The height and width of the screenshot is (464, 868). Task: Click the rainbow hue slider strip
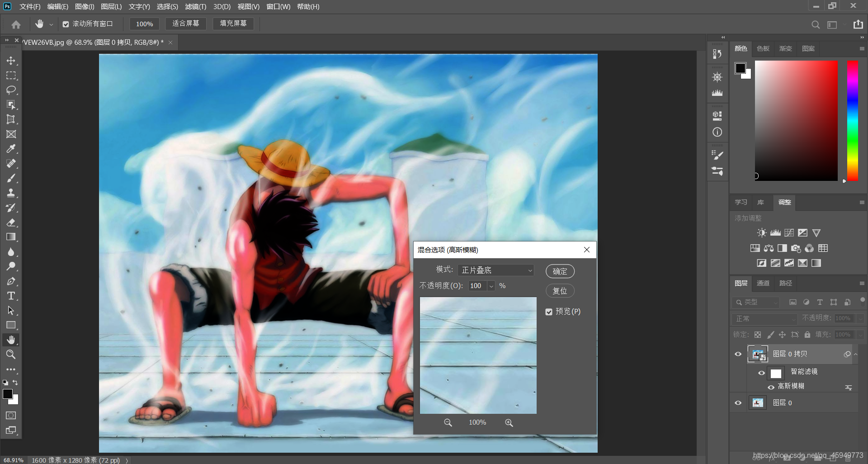pos(852,121)
